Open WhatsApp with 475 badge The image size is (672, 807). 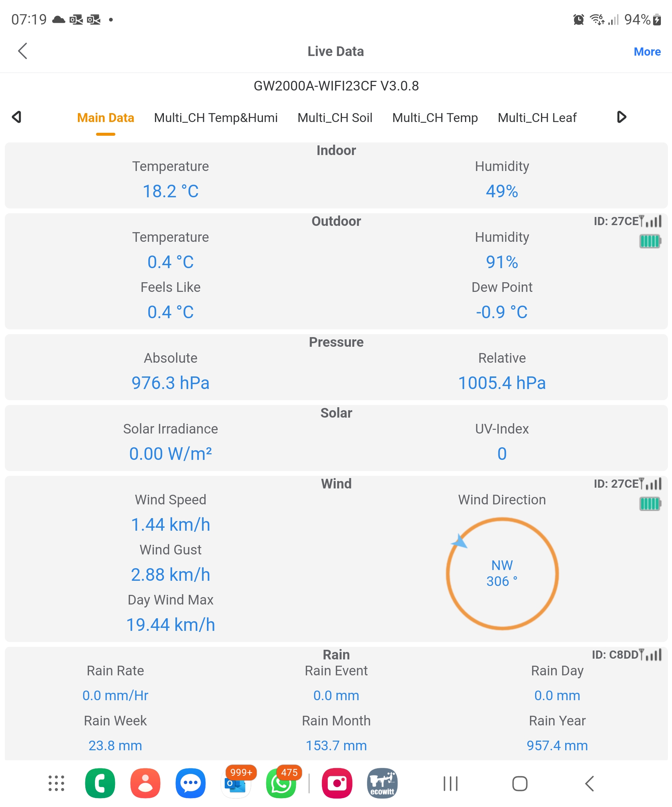(281, 784)
